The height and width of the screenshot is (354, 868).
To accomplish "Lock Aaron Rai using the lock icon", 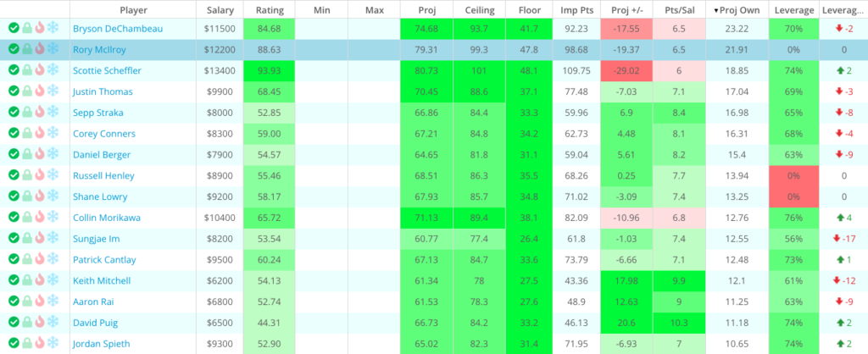I will [27, 301].
